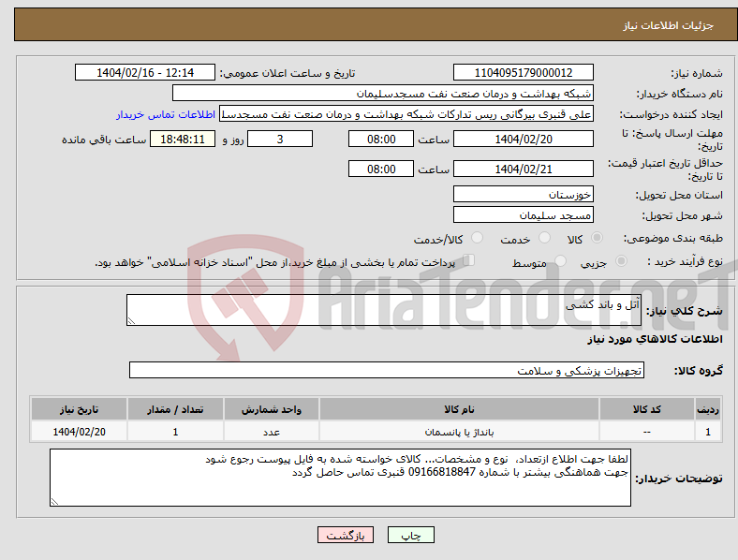Click the table cell بانداژ یا پانسمان
The image size is (738, 560).
click(x=459, y=432)
